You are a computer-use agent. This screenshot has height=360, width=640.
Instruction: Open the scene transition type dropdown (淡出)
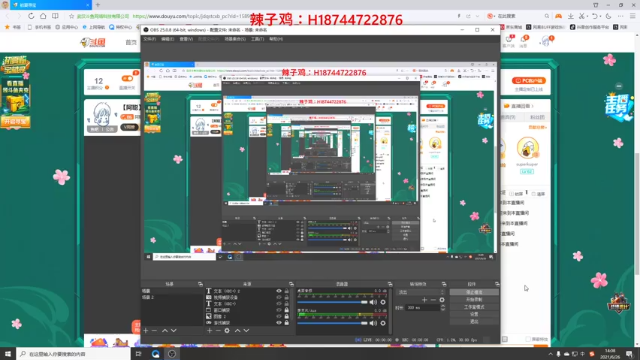[421, 292]
